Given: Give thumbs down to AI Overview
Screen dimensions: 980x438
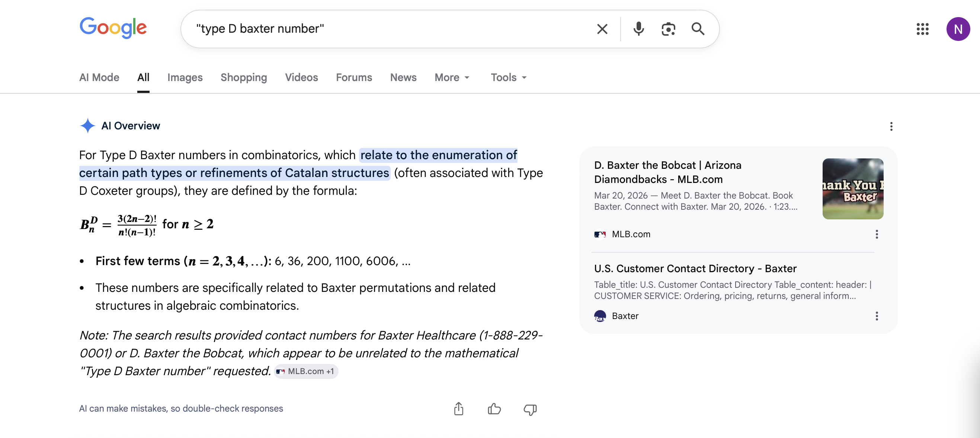Looking at the screenshot, I should (x=530, y=409).
